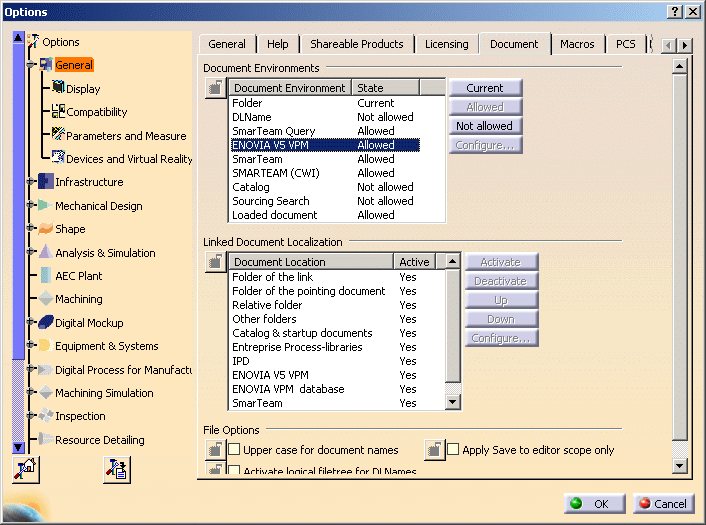
Task: Click the Devices and Virtual Reality icon
Action: pyautogui.click(x=58, y=157)
